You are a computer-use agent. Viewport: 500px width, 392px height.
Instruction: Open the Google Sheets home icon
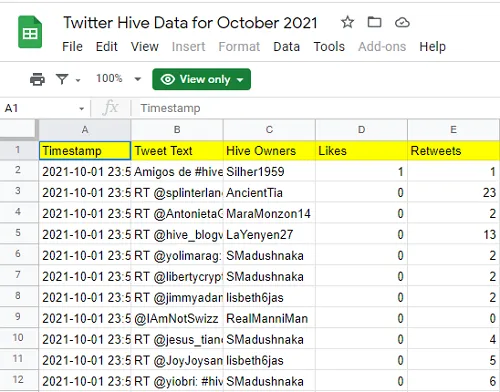click(30, 32)
